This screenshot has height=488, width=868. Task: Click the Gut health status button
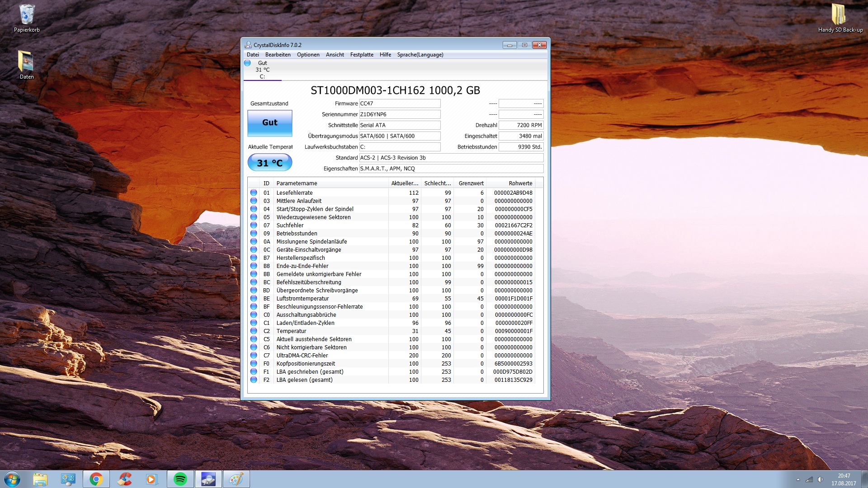[x=270, y=123]
